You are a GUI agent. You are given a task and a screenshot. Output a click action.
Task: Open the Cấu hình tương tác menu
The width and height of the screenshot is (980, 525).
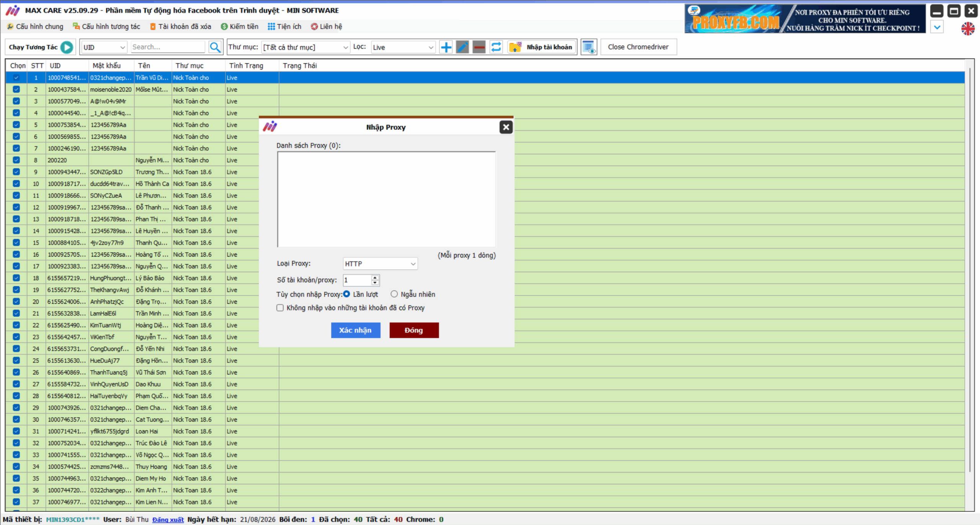pyautogui.click(x=106, y=26)
